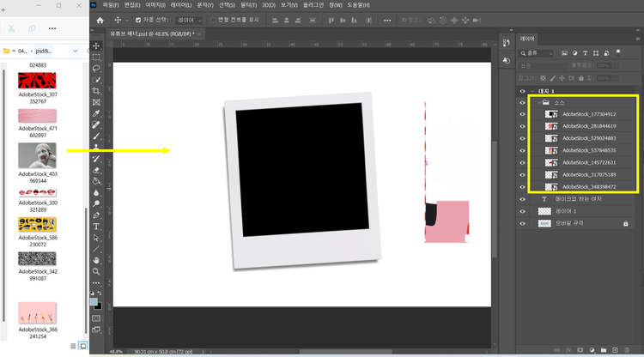Image resolution: width=644 pixels, height=357 pixels.
Task: Select the Rectangular Marquee tool
Action: [x=96, y=57]
